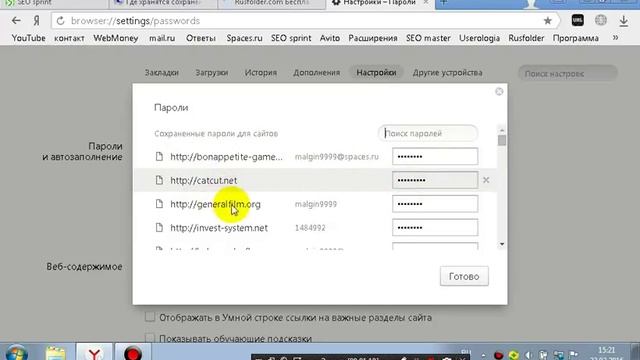Click the Готово button
Viewport: 640px width, 360px height.
coord(464,276)
